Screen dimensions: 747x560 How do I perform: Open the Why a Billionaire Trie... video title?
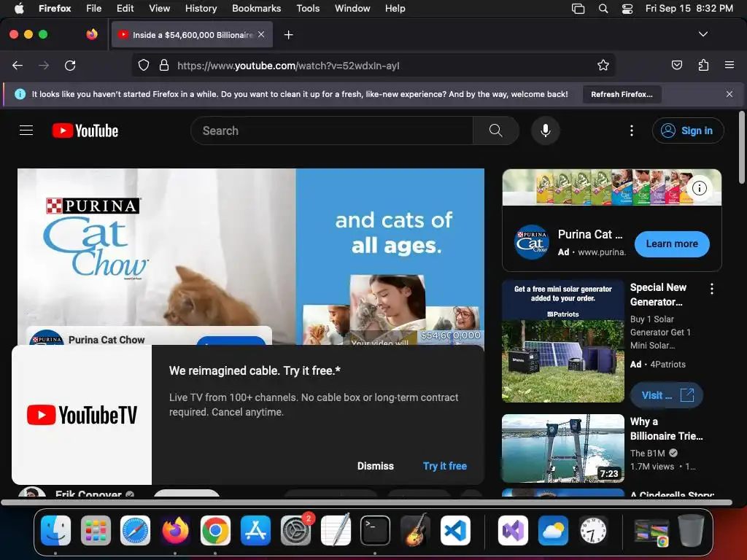click(666, 429)
